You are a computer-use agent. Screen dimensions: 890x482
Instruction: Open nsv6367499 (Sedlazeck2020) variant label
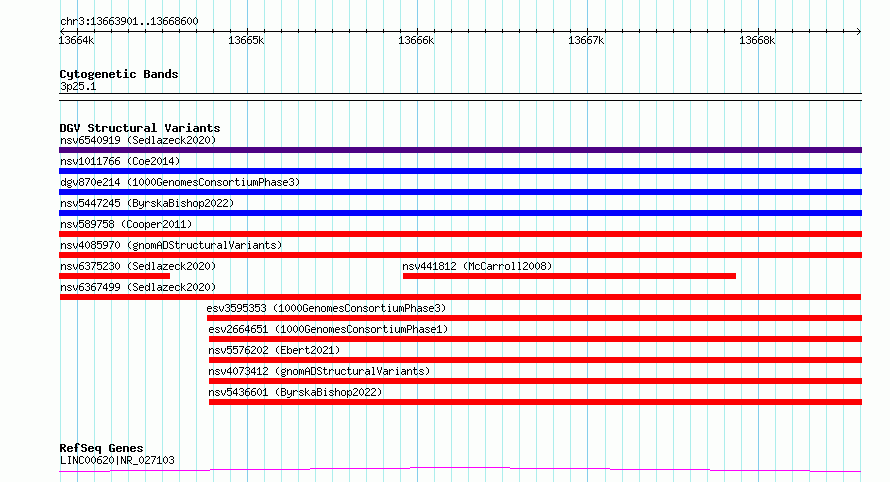pyautogui.click(x=138, y=287)
